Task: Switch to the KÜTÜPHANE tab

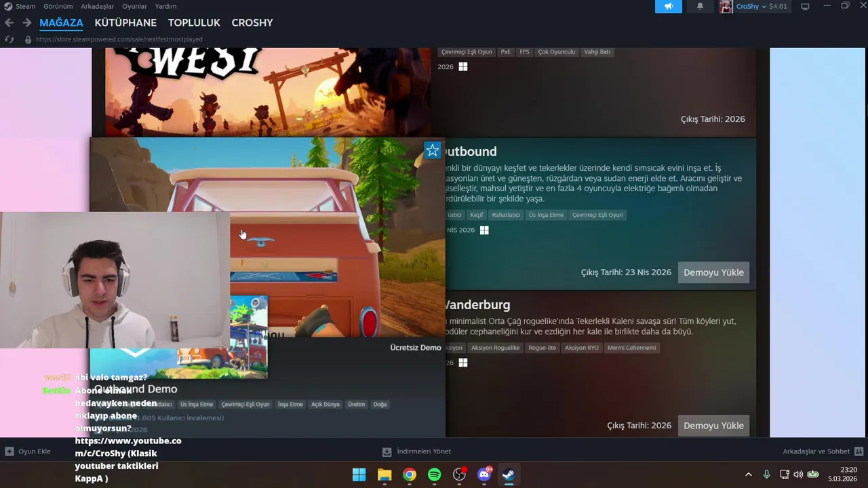Action: pos(125,22)
